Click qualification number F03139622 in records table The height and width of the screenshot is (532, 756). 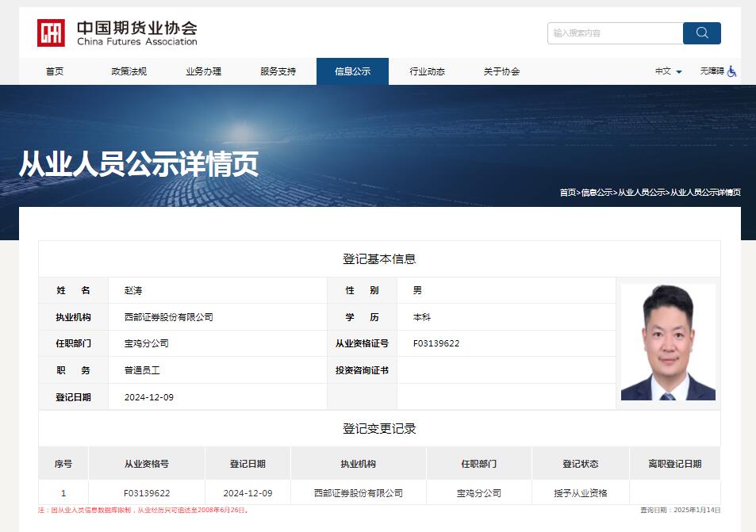click(147, 493)
